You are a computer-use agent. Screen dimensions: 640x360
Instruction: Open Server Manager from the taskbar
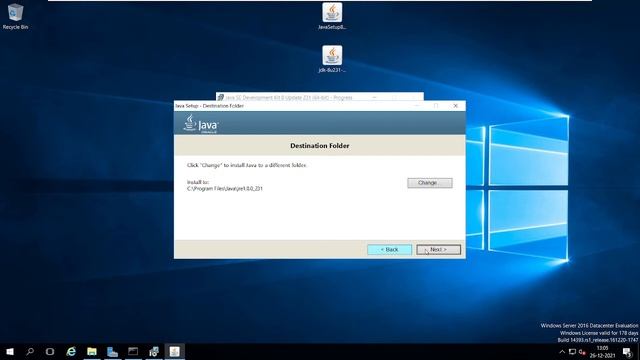pos(112,351)
